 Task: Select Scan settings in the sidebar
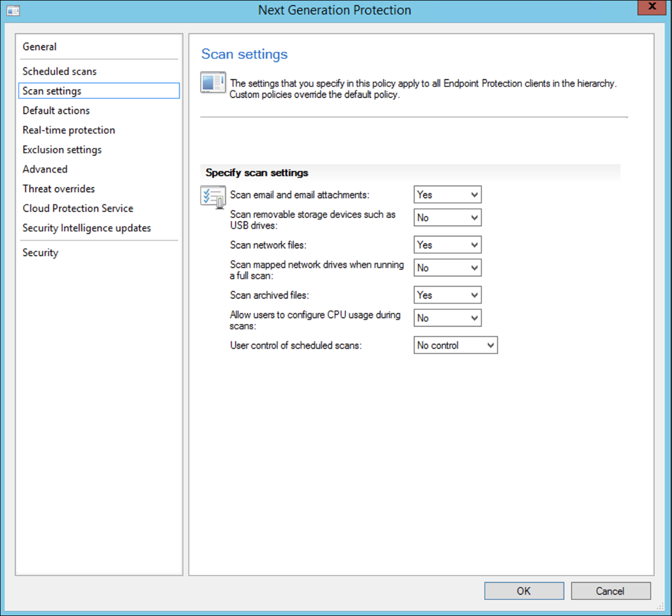point(99,91)
